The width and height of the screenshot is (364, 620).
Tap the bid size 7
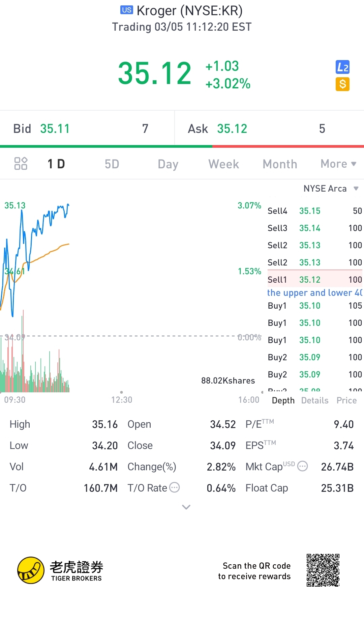[145, 129]
